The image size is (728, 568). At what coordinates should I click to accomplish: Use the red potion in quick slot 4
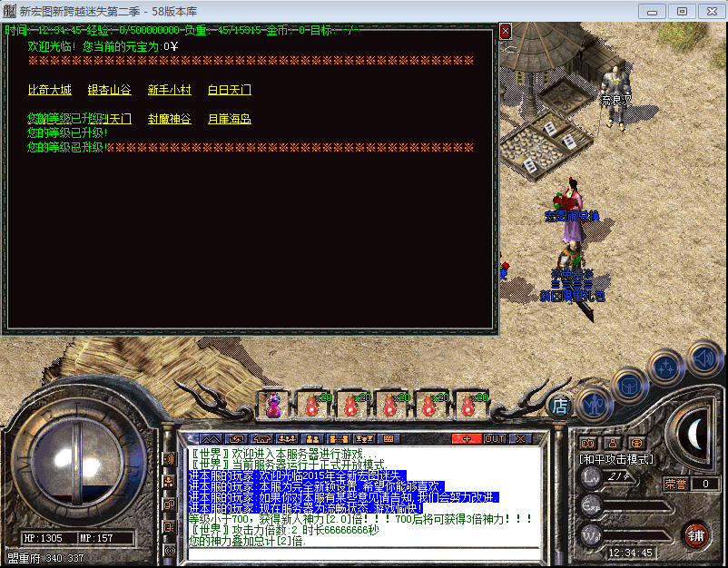pyautogui.click(x=390, y=405)
